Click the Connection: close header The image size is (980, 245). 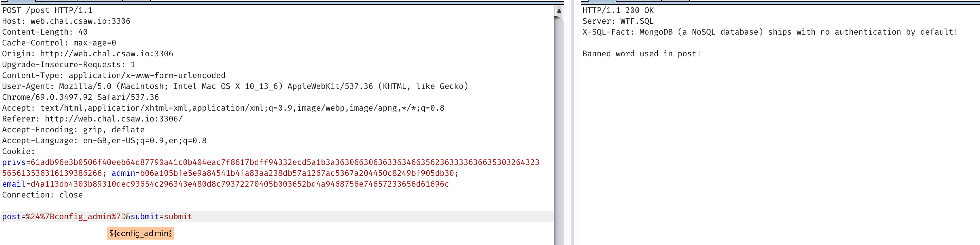tap(42, 195)
